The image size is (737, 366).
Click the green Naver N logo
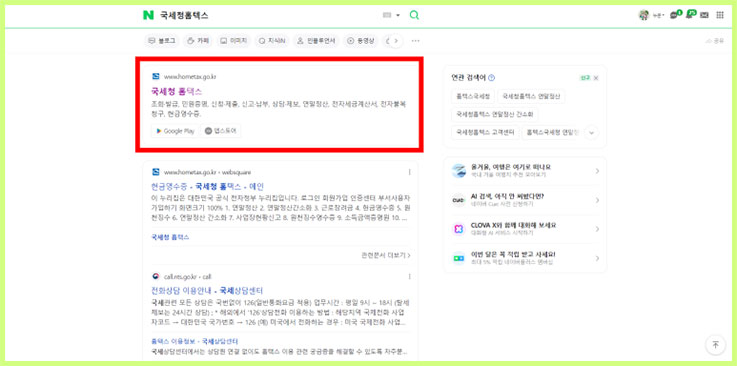click(148, 15)
